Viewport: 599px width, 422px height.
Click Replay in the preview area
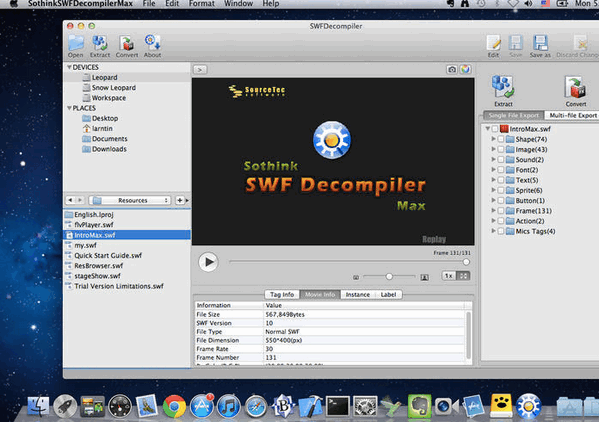pyautogui.click(x=434, y=239)
